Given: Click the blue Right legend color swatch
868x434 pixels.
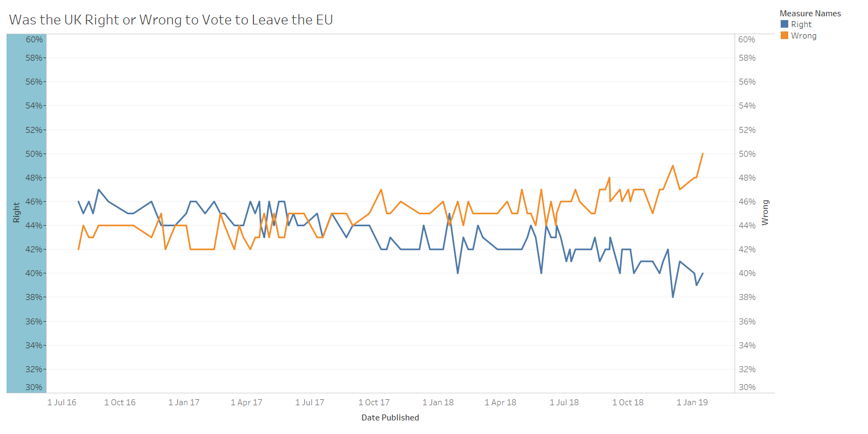Looking at the screenshot, I should click(784, 24).
